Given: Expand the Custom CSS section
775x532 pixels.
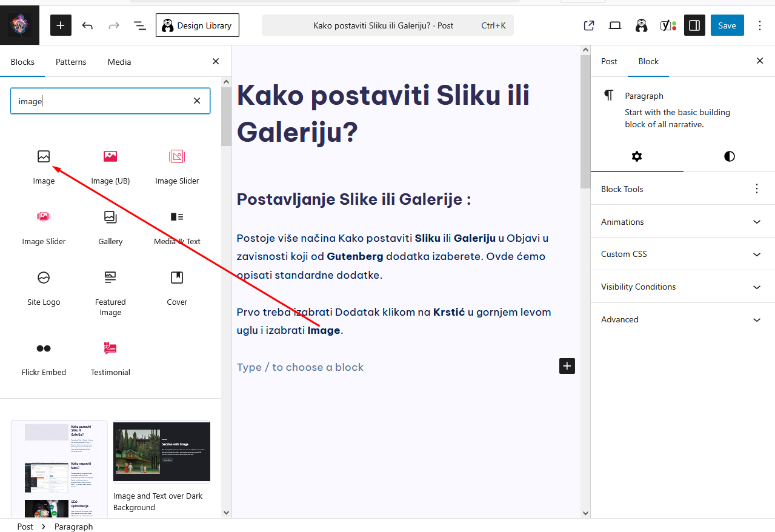Looking at the screenshot, I should point(682,254).
